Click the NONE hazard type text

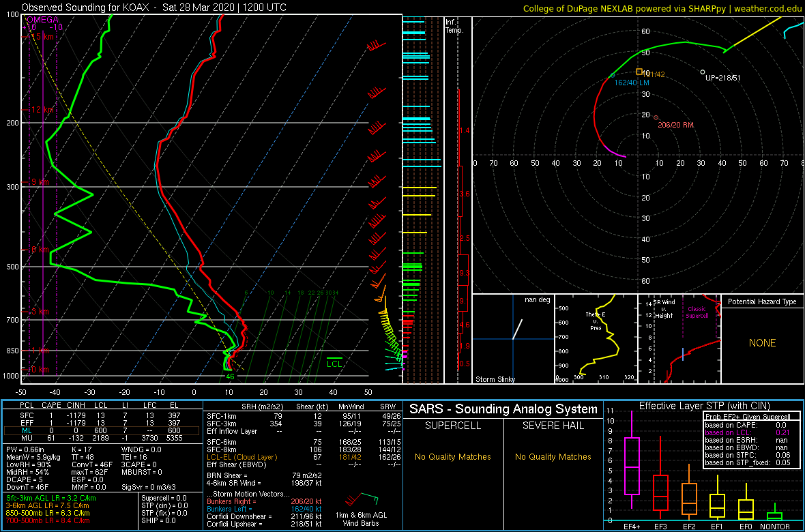(x=763, y=343)
